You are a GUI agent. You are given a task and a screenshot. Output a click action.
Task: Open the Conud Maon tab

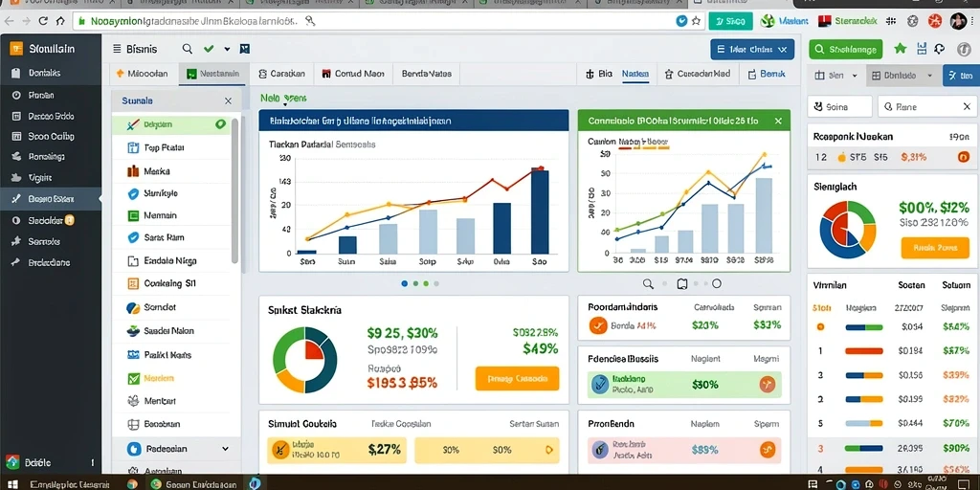[352, 74]
